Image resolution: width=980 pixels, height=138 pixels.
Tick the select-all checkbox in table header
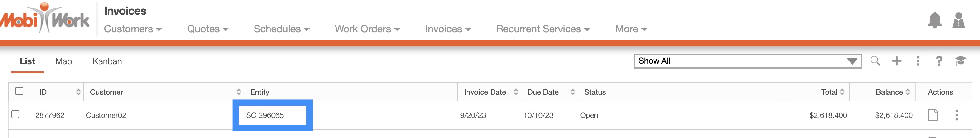tap(19, 91)
